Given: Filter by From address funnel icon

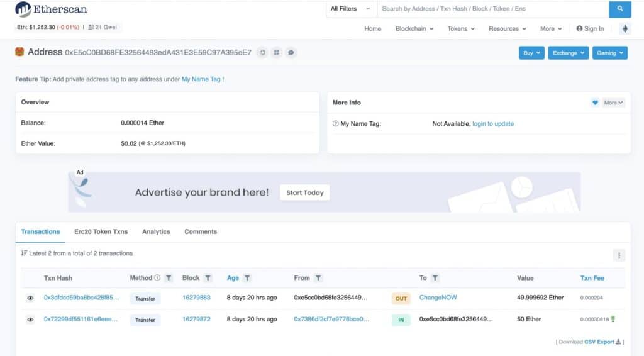Looking at the screenshot, I should (x=318, y=278).
